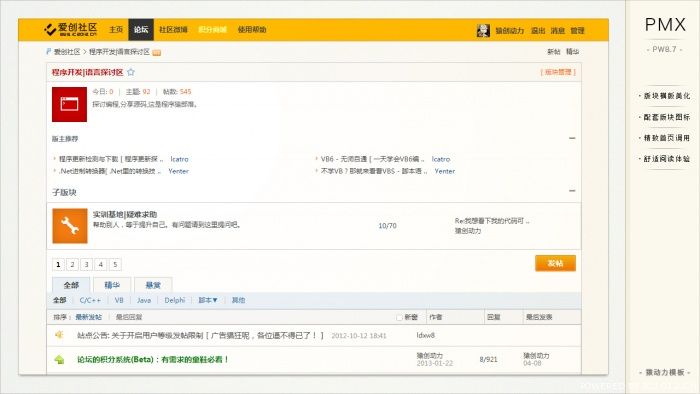Sort threads by 最后回复

129,317
